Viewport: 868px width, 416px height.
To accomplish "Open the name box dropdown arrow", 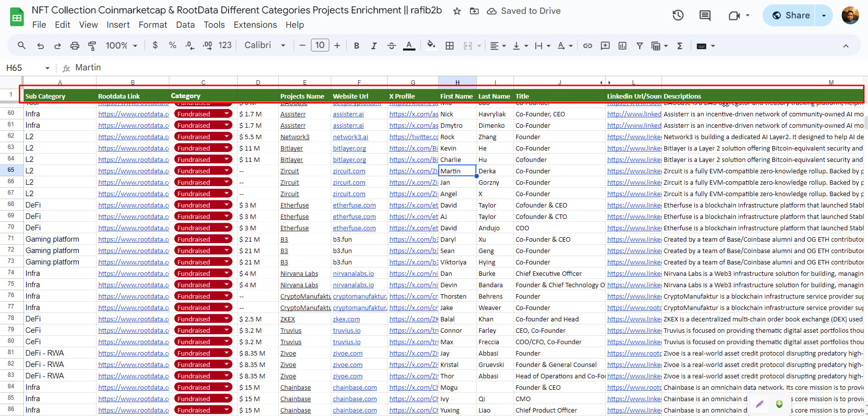I will (47, 68).
